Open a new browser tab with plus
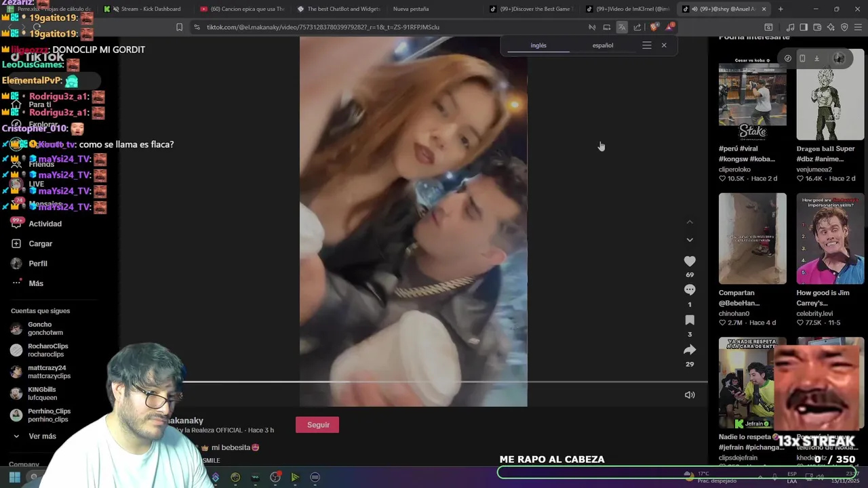Image resolution: width=868 pixels, height=488 pixels. [781, 9]
